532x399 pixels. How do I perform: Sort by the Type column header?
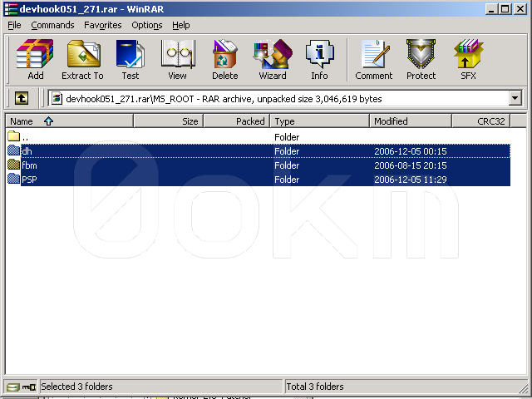coord(319,121)
